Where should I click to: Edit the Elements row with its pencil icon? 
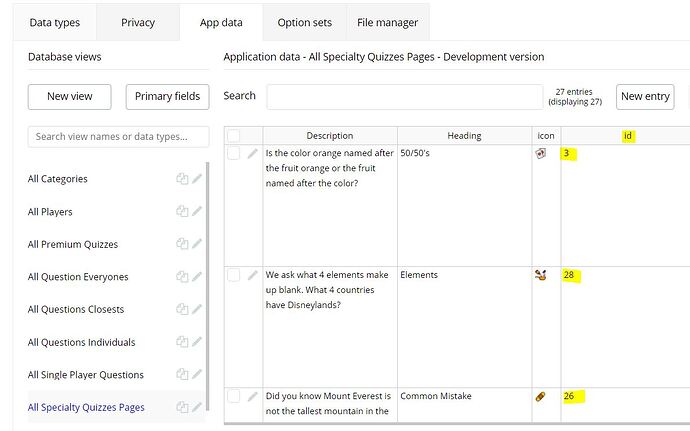[x=253, y=275]
